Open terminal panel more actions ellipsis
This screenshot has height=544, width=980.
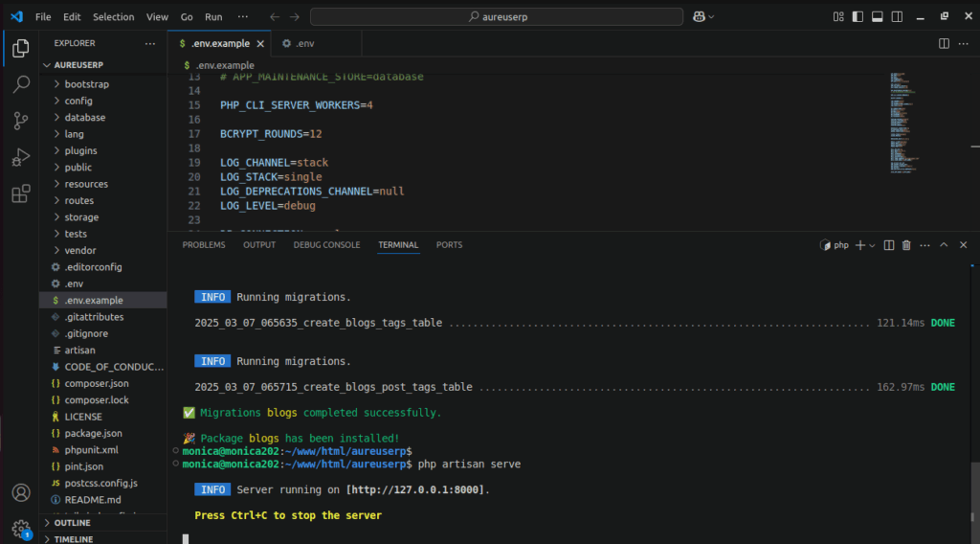(924, 245)
